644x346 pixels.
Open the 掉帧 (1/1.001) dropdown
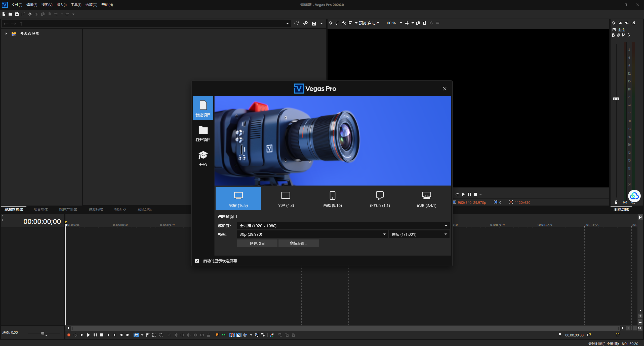[x=419, y=234]
